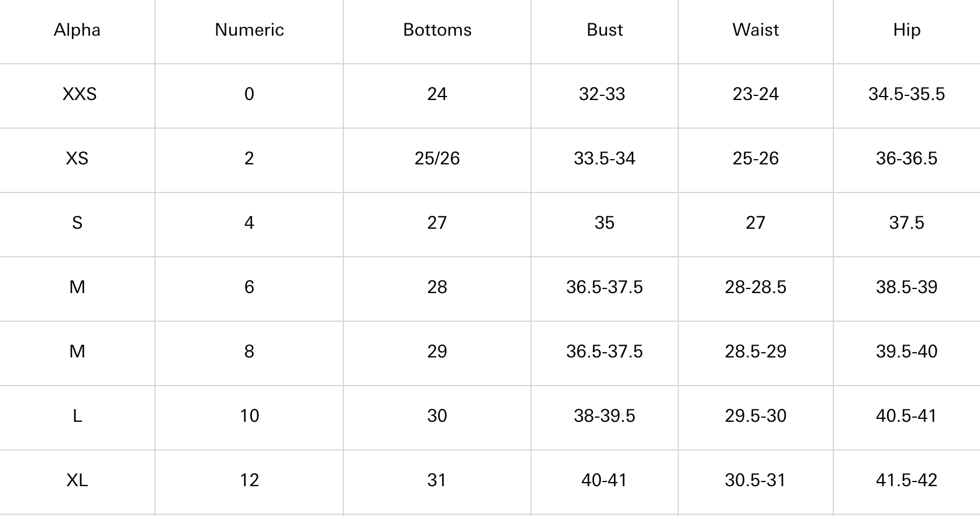Click bust measurement 38-39.5 cell

pos(605,416)
